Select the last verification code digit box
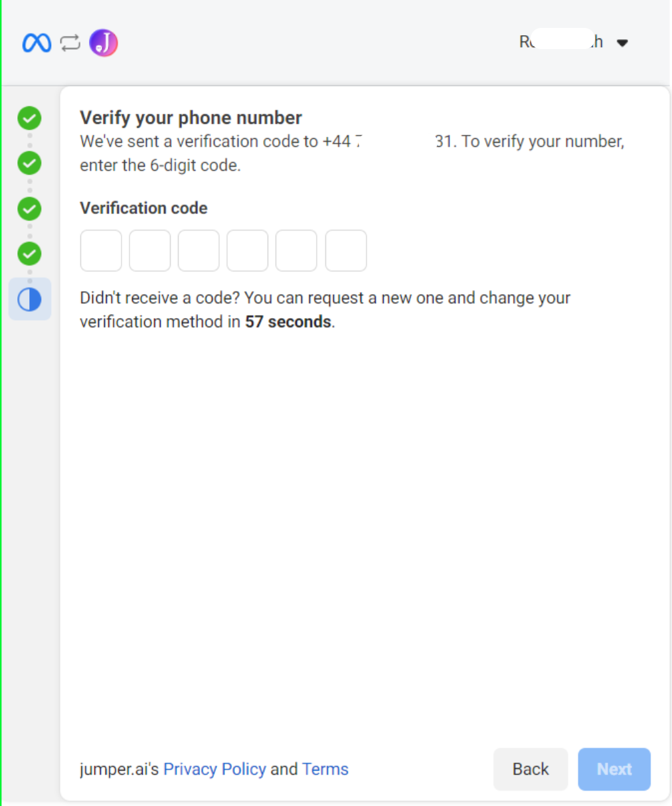This screenshot has width=672, height=806. pos(345,250)
